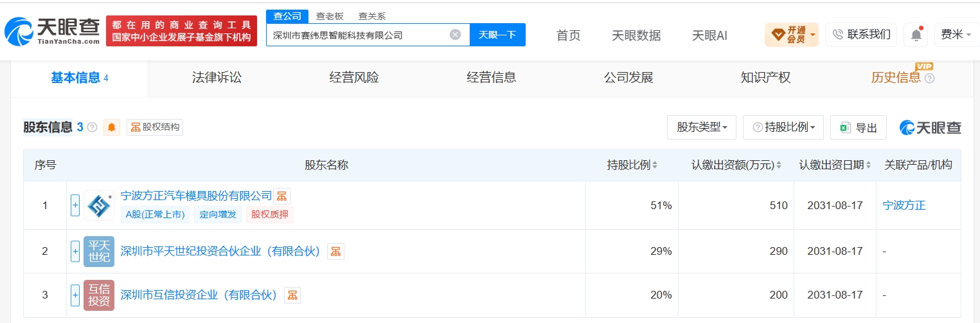
Task: Sort by 持股比例 column arrows
Action: (655, 165)
